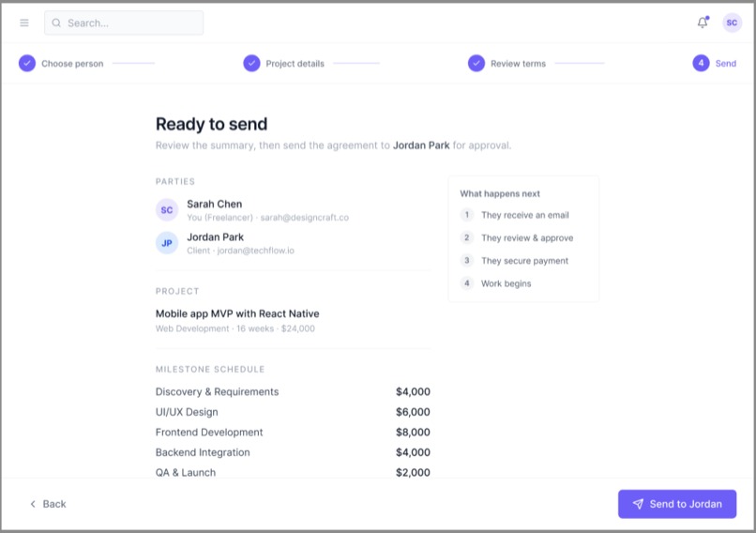The image size is (756, 533).
Task: Click sarah@designcraft.co email text
Action: coord(305,218)
